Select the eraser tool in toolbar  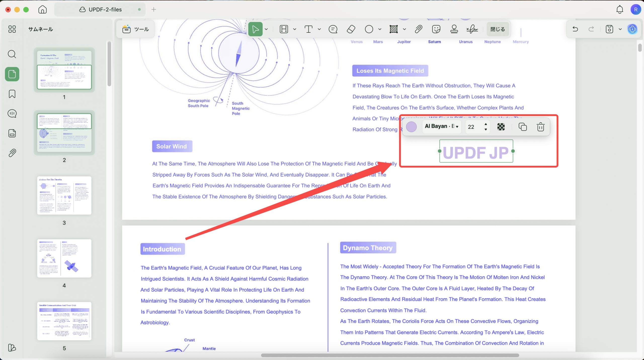click(351, 29)
